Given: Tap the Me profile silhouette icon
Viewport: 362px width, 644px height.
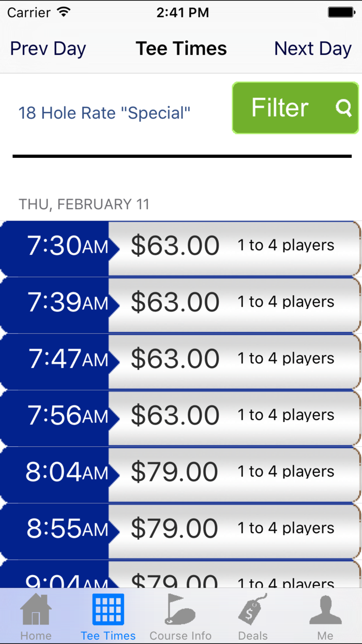Looking at the screenshot, I should coord(325,611).
